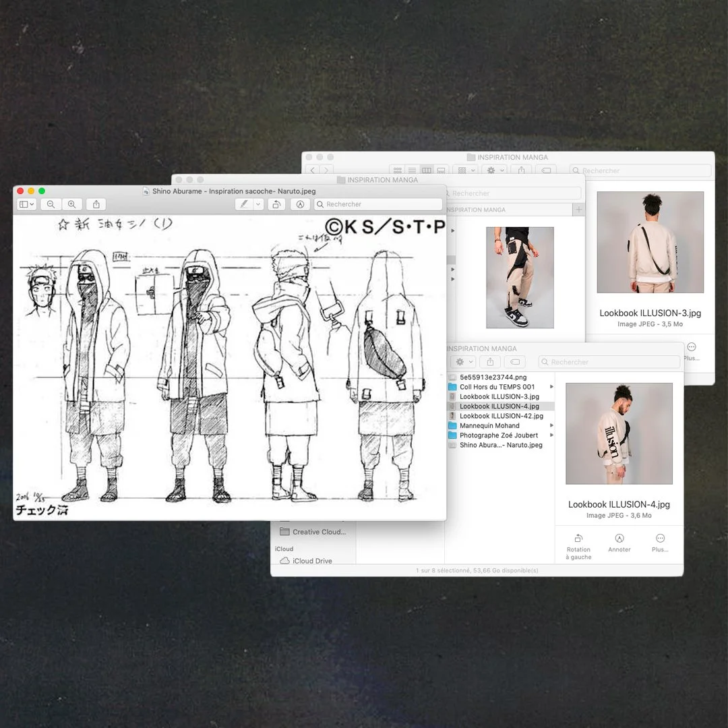Select Lookbook ILLUSION-4.jpg in the file list

500,406
